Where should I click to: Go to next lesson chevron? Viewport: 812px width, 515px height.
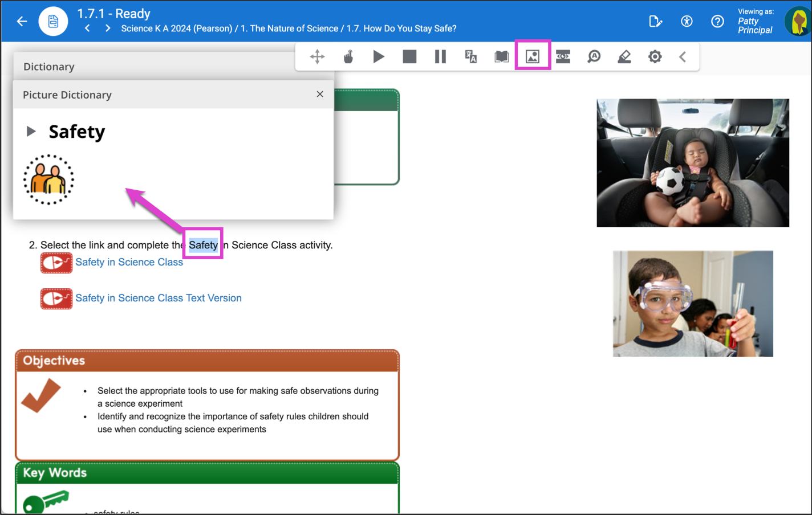click(108, 28)
